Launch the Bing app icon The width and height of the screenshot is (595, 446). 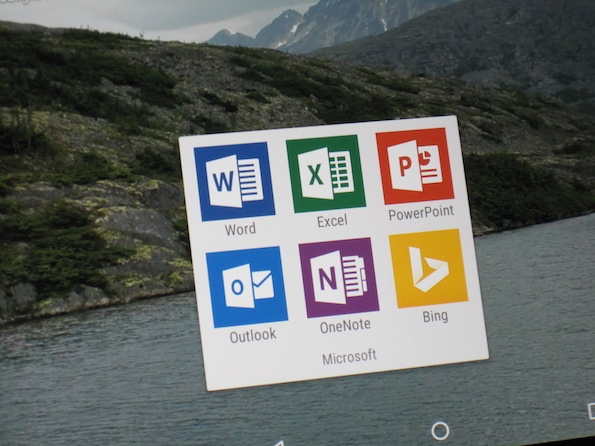click(x=428, y=268)
